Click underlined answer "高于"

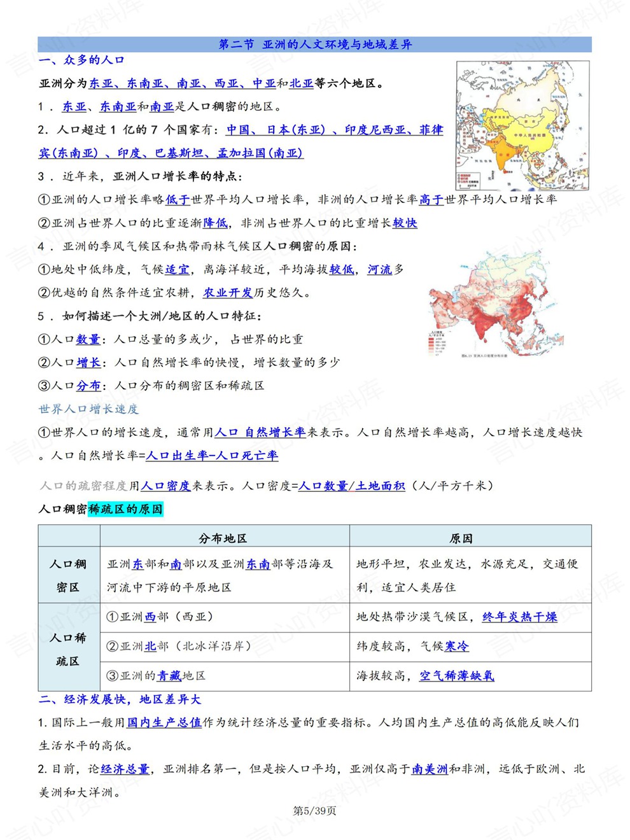[431, 199]
